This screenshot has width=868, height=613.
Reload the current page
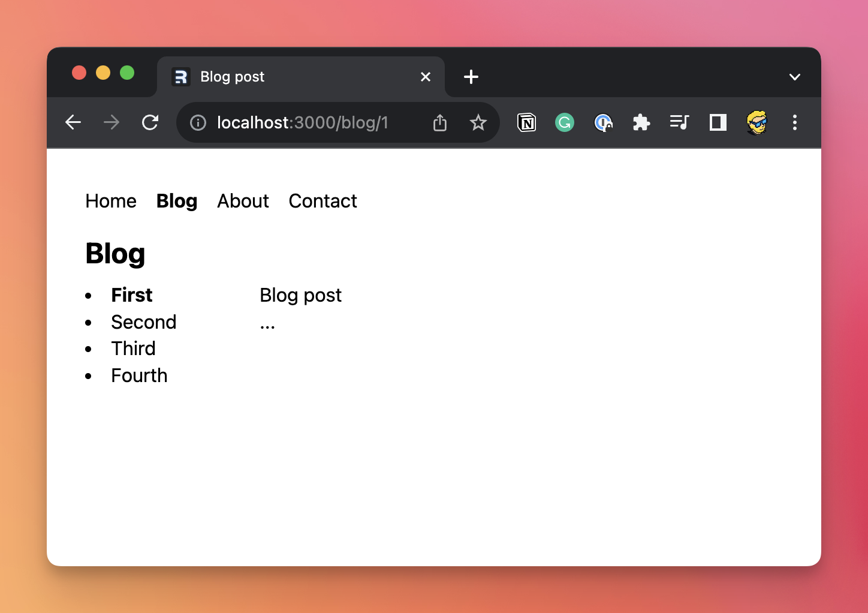[x=150, y=123]
